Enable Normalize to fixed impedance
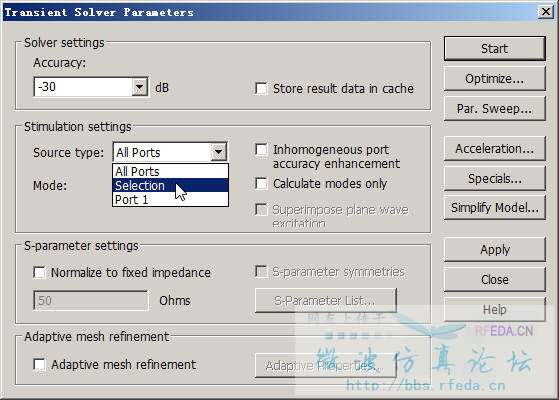The width and height of the screenshot is (559, 400). tap(39, 272)
